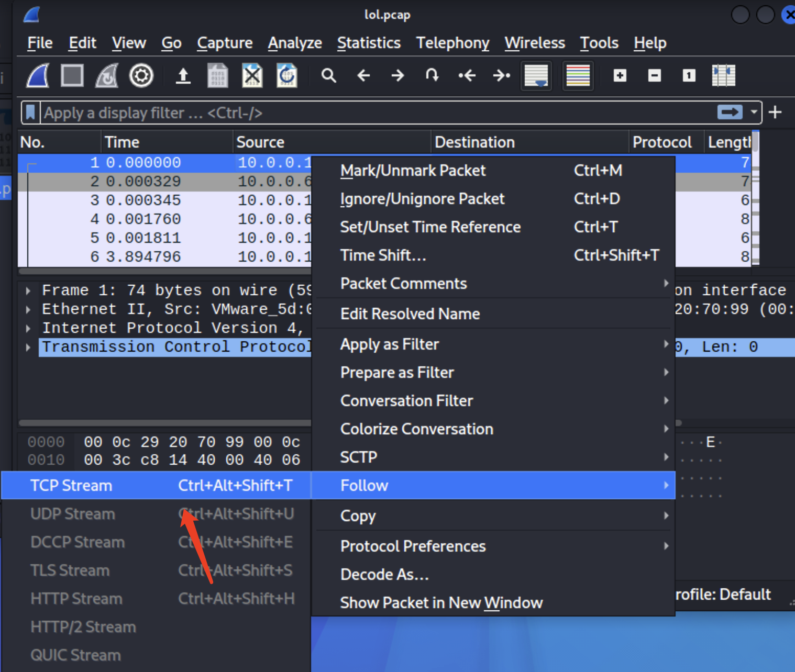Click the Open capture file upload-arrow icon
The image size is (795, 672).
(183, 76)
